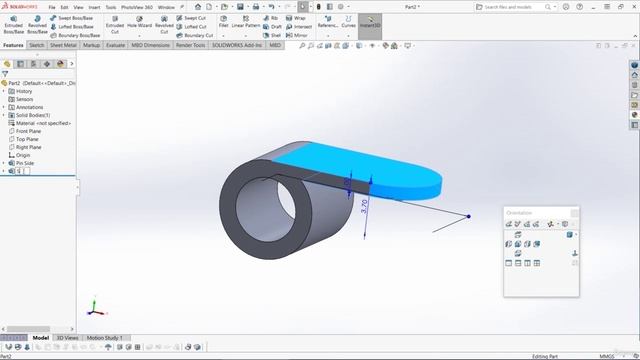640x360 pixels.
Task: Click the Rib feature tool
Action: coord(271,18)
